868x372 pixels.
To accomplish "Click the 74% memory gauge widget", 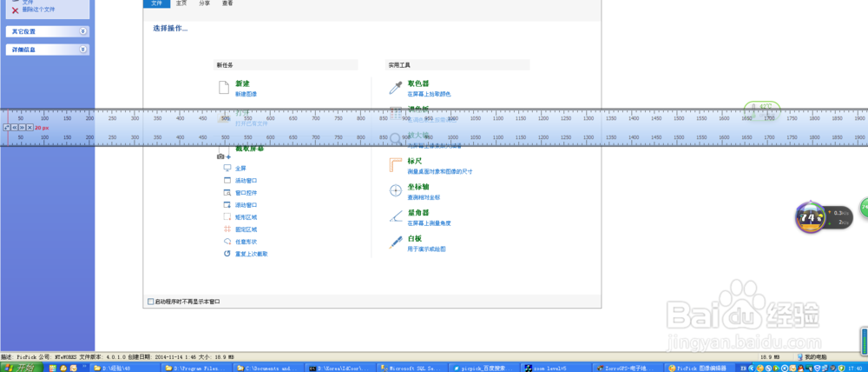I will (x=809, y=217).
